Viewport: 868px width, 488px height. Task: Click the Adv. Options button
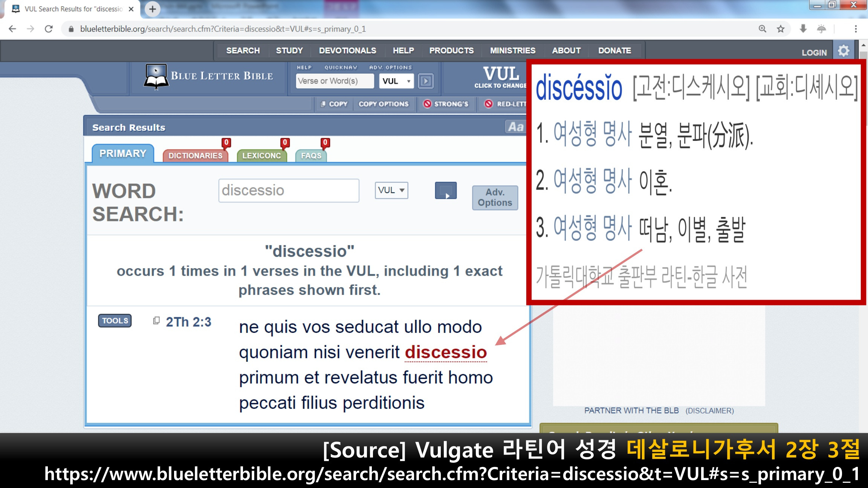coord(495,197)
